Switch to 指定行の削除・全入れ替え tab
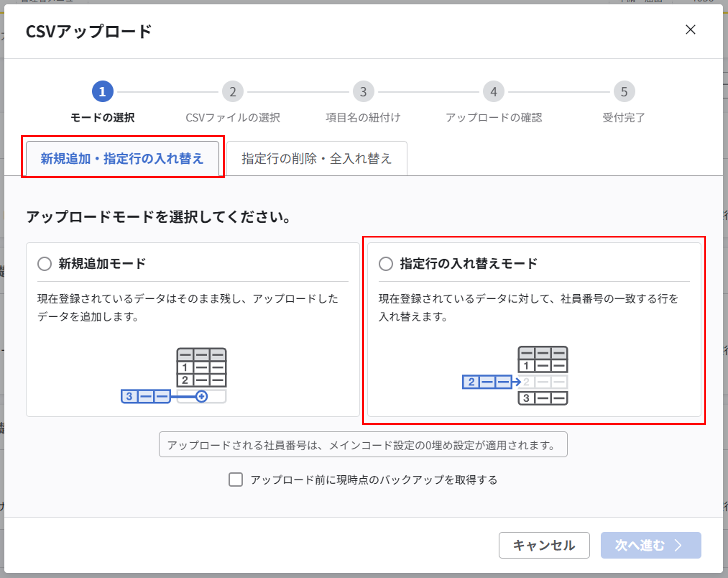This screenshot has width=728, height=578. (x=317, y=158)
